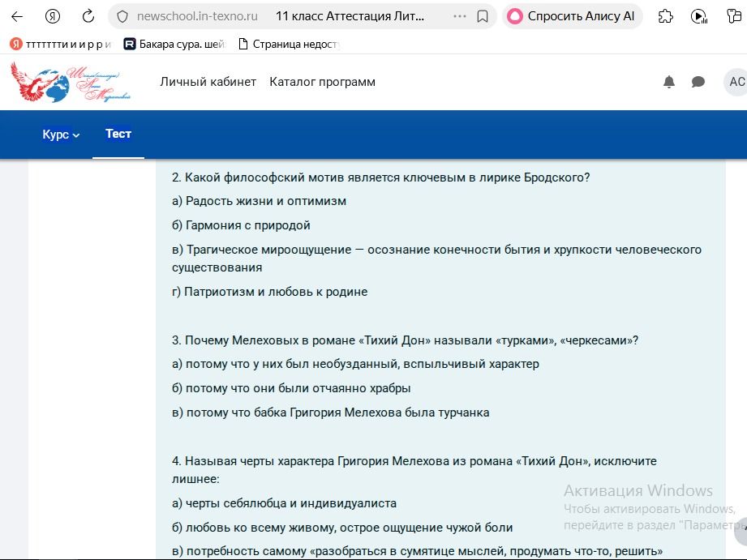Switch to the Тест tab
Image resolution: width=747 pixels, height=560 pixels.
point(118,134)
